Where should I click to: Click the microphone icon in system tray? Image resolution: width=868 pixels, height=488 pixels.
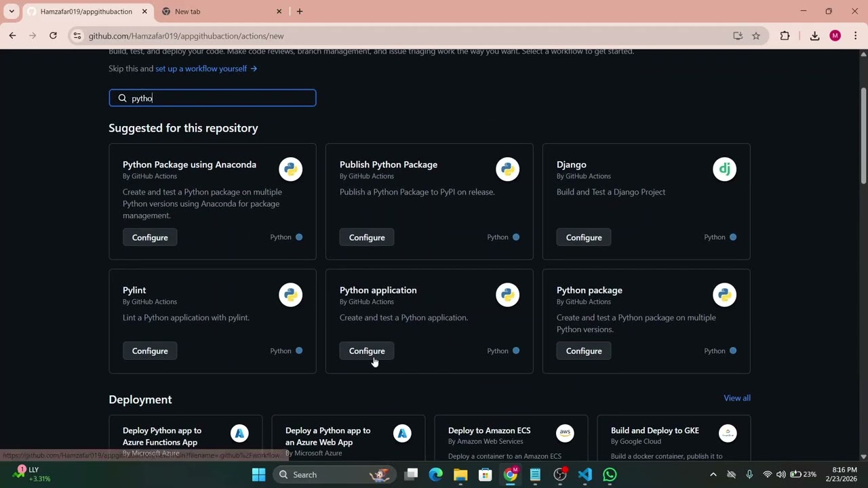(x=749, y=474)
